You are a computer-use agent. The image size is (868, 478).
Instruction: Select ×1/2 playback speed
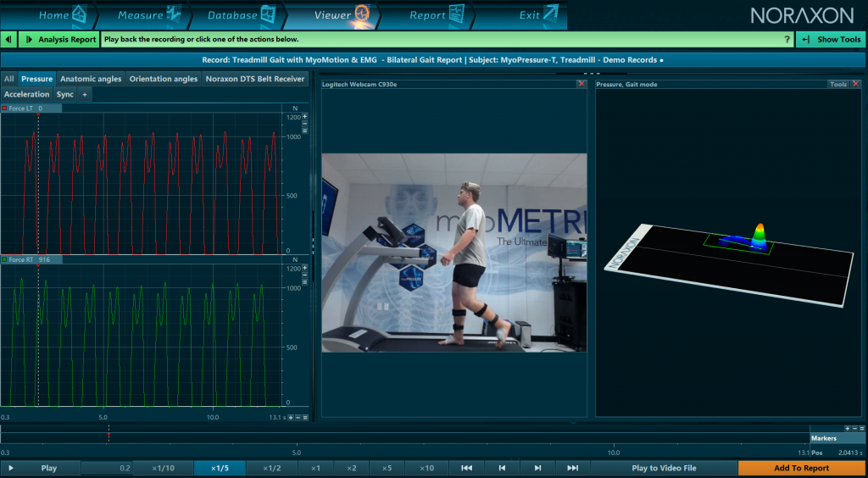pos(272,468)
